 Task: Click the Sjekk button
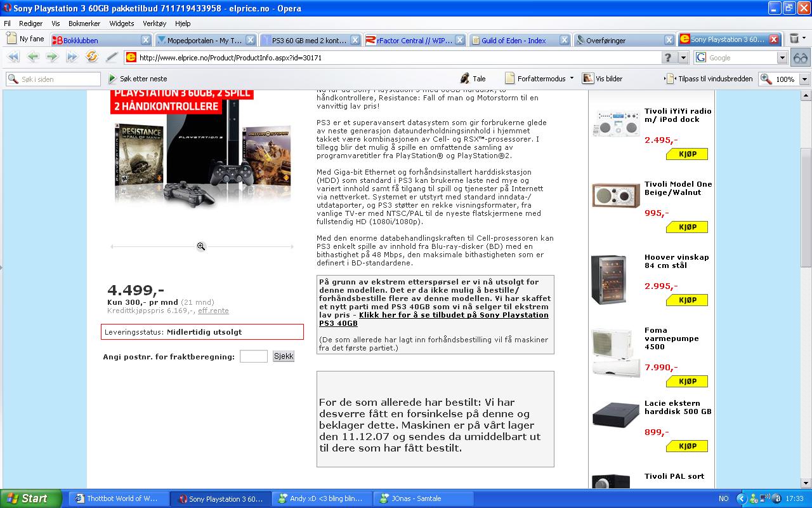pos(284,356)
